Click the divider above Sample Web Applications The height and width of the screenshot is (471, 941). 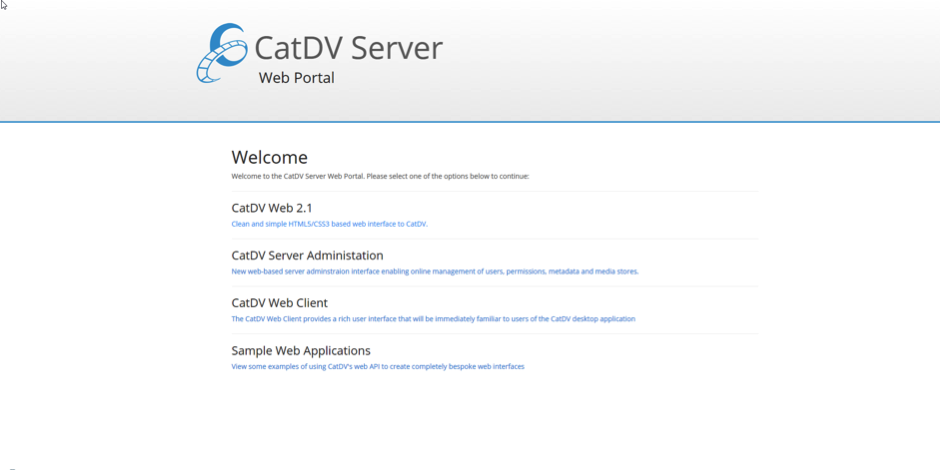click(494, 334)
